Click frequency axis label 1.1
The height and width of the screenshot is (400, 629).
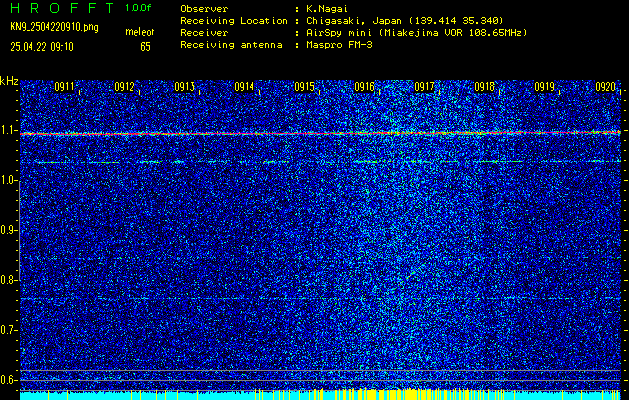[7, 131]
